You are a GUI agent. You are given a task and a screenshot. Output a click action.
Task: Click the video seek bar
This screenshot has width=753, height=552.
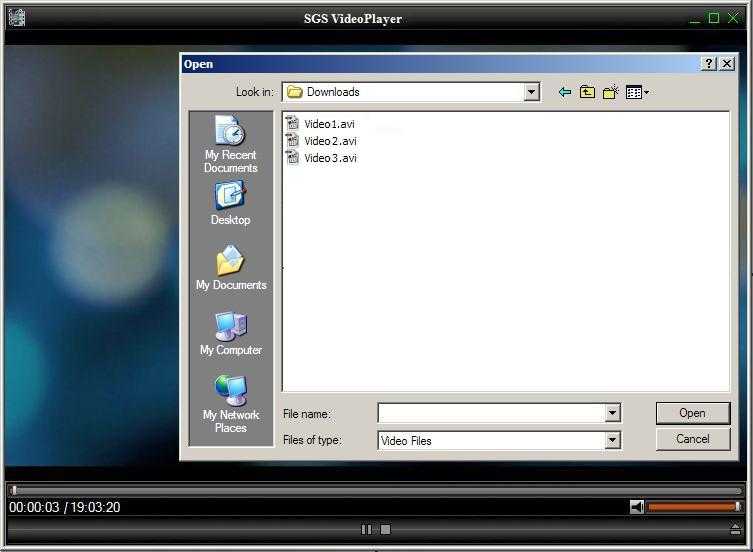coord(376,490)
